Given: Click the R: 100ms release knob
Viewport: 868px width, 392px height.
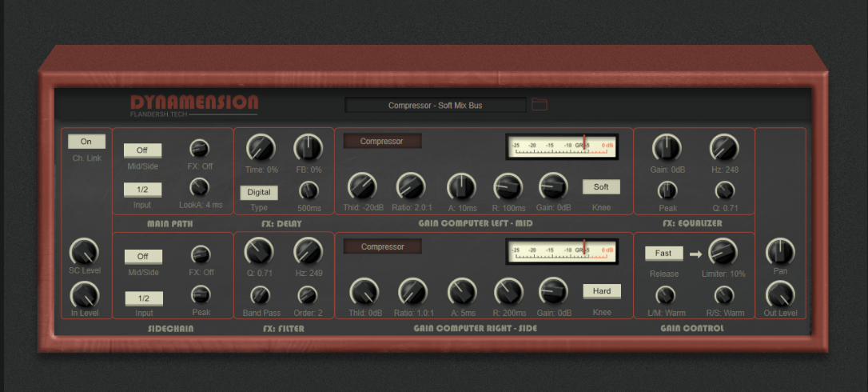Looking at the screenshot, I should coord(508,187).
